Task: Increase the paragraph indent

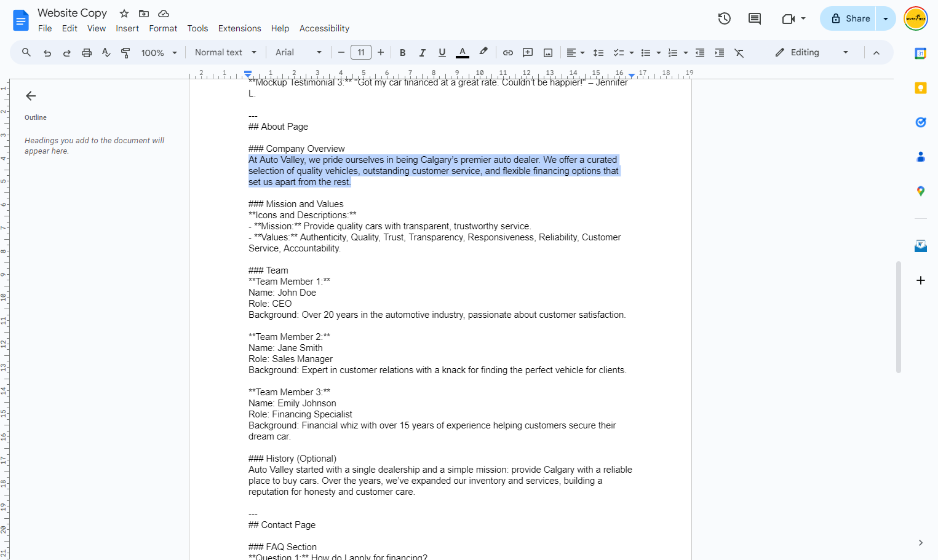Action: tap(720, 53)
